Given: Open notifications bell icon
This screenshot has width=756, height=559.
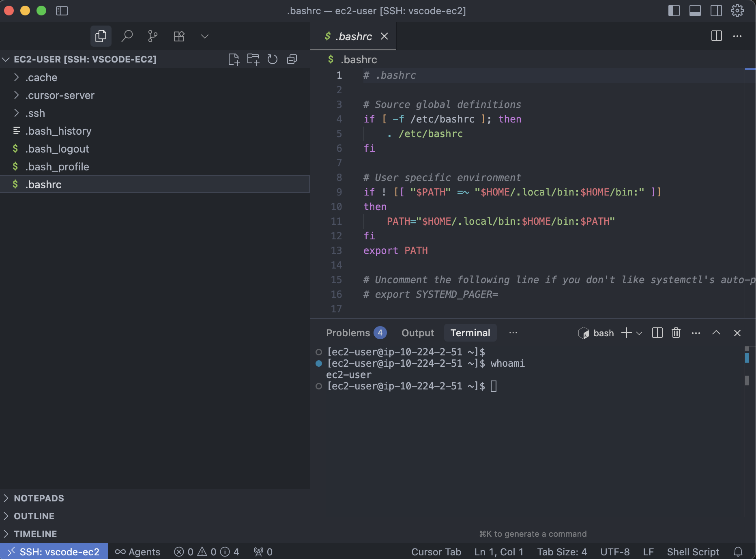Looking at the screenshot, I should click(x=738, y=552).
